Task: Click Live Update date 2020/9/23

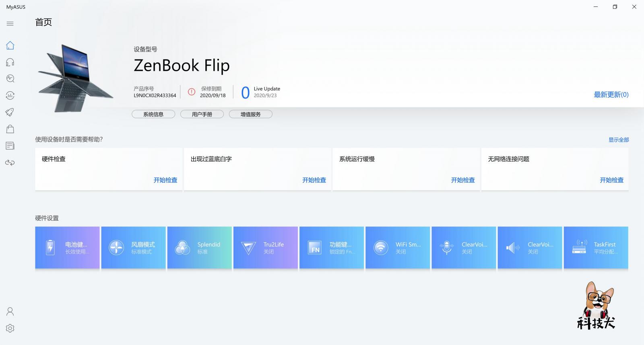Action: [265, 96]
